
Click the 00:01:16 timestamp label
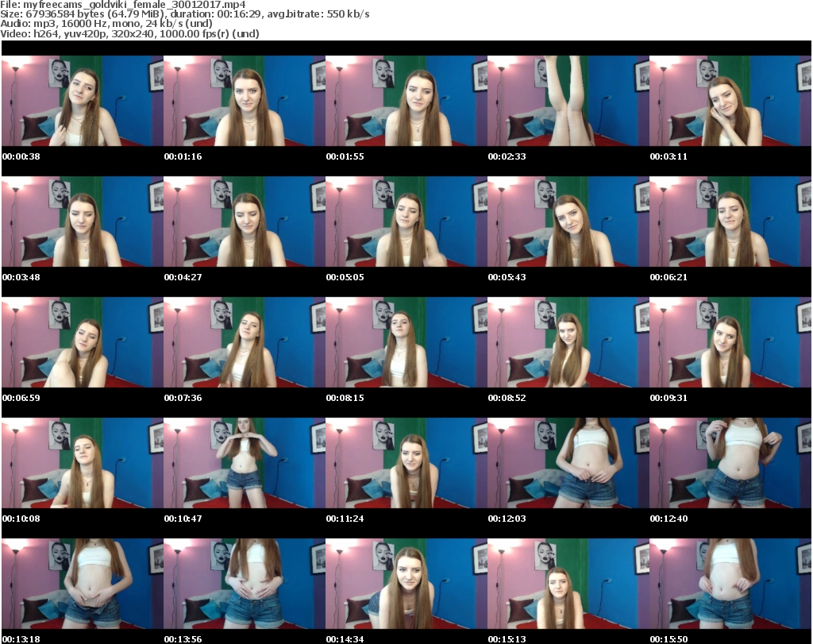[x=183, y=156]
